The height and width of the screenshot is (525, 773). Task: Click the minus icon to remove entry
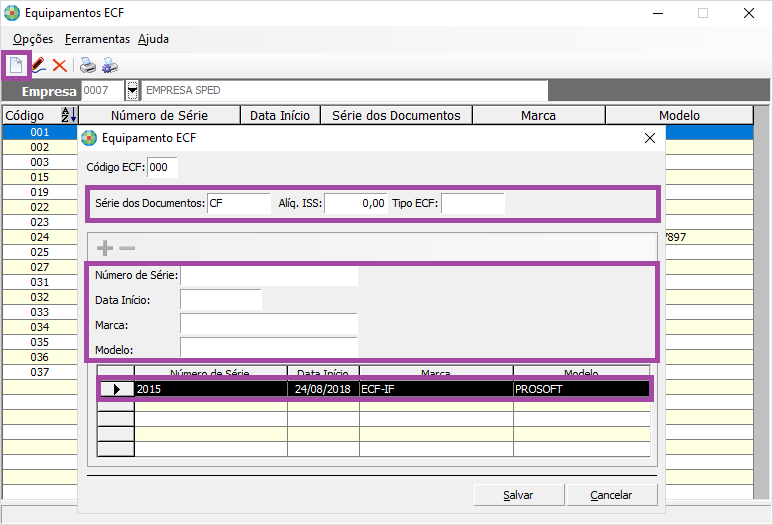pyautogui.click(x=127, y=248)
